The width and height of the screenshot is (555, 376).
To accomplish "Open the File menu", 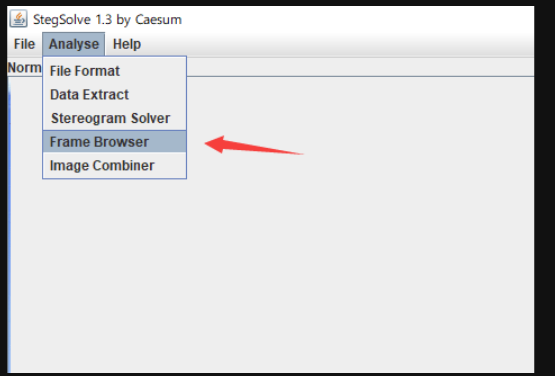I will (24, 44).
